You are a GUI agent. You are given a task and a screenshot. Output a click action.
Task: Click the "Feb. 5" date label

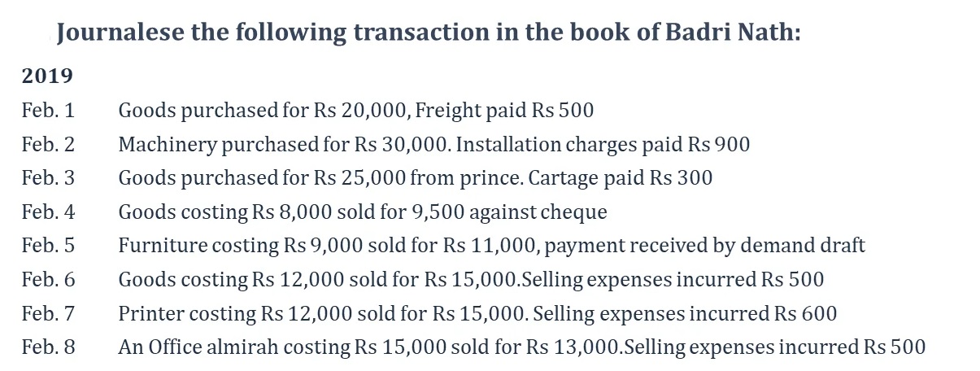(48, 246)
